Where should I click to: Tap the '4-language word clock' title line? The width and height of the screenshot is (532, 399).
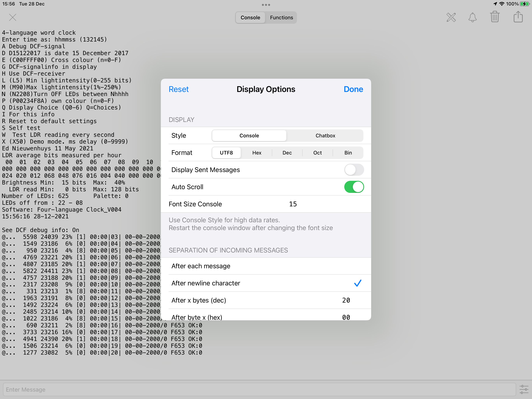click(39, 33)
